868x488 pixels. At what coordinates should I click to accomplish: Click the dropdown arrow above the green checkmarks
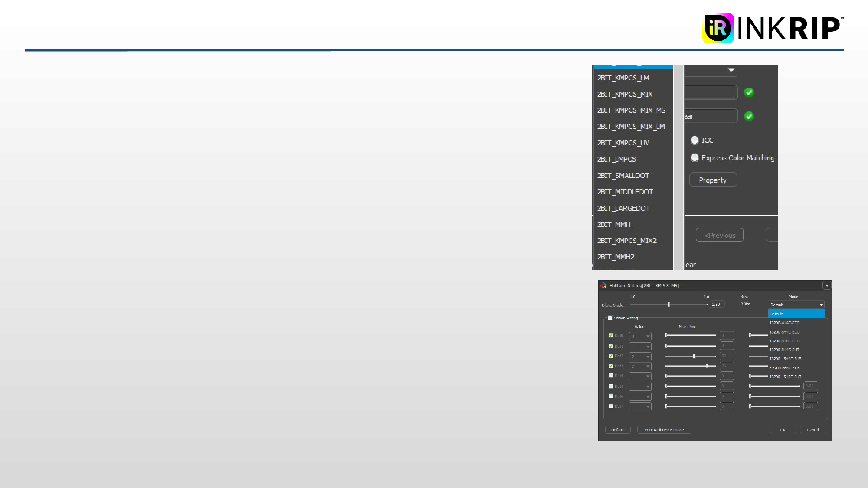(731, 70)
